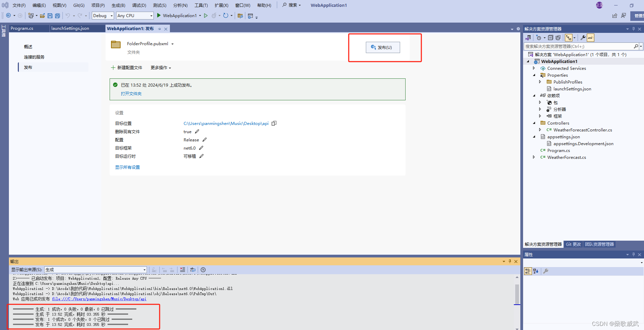The height and width of the screenshot is (330, 644).
Task: Switch to the 团队资源管理器 tab
Action: (x=599, y=244)
